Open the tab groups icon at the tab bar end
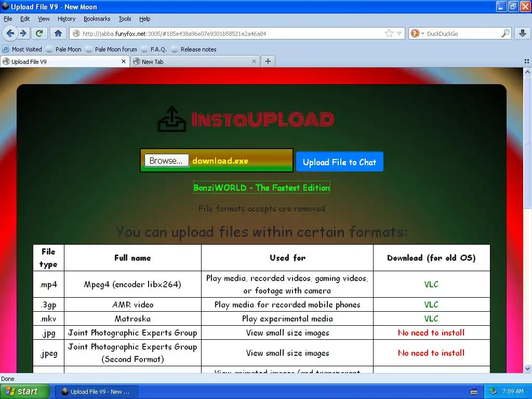The width and height of the screenshot is (532, 399). tap(527, 61)
